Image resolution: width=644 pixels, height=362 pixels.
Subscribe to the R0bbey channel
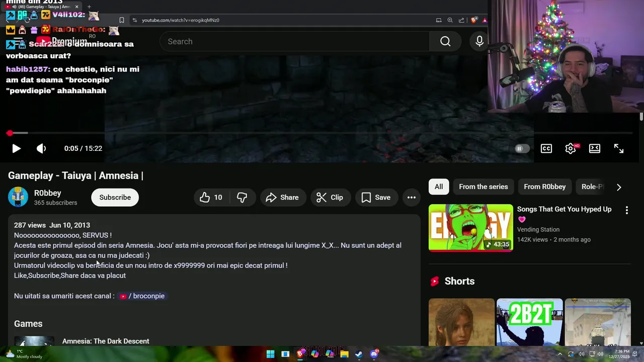coord(115,198)
